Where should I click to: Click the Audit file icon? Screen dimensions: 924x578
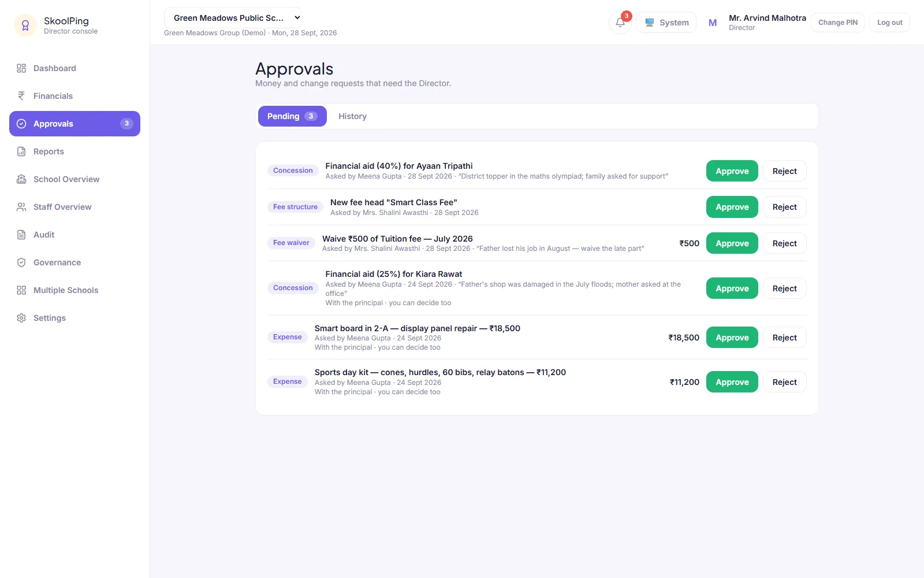(21, 235)
